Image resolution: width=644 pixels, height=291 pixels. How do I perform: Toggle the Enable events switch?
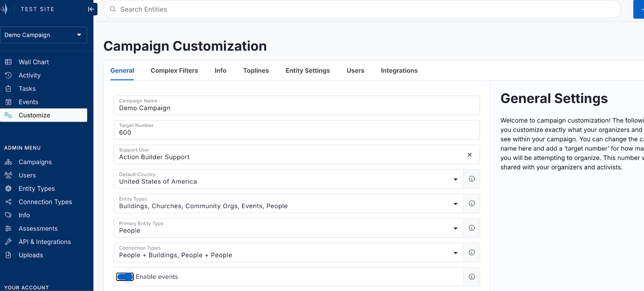tap(125, 277)
